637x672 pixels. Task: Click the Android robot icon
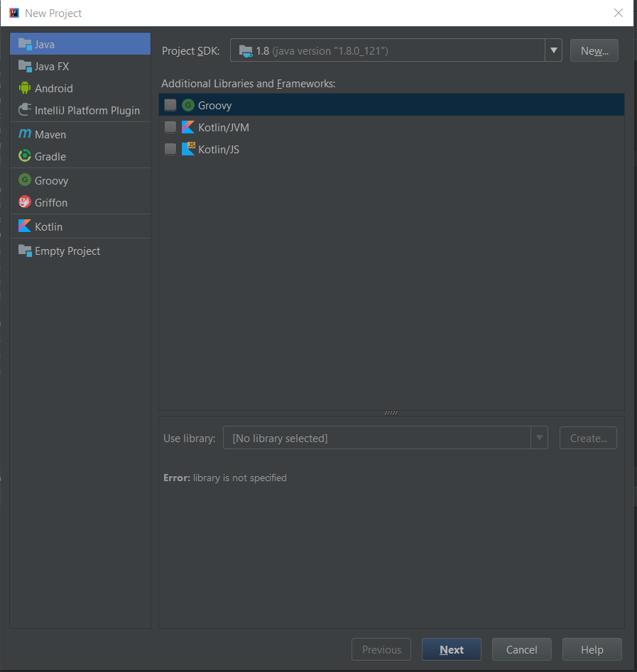click(25, 88)
